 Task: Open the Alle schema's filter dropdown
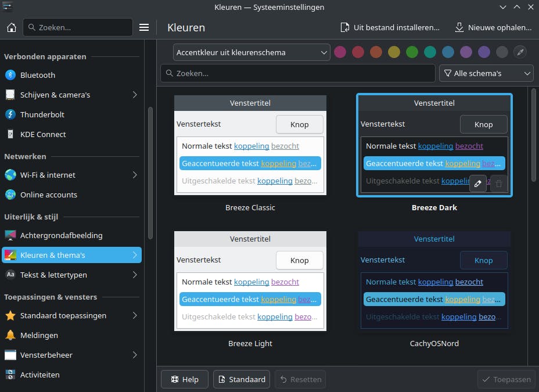coord(486,73)
